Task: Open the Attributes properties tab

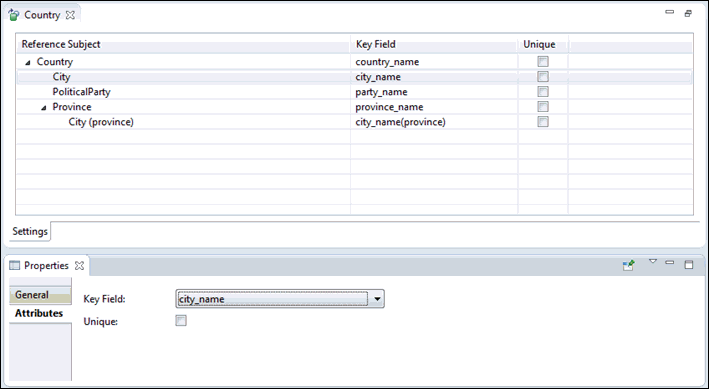Action: (x=40, y=313)
